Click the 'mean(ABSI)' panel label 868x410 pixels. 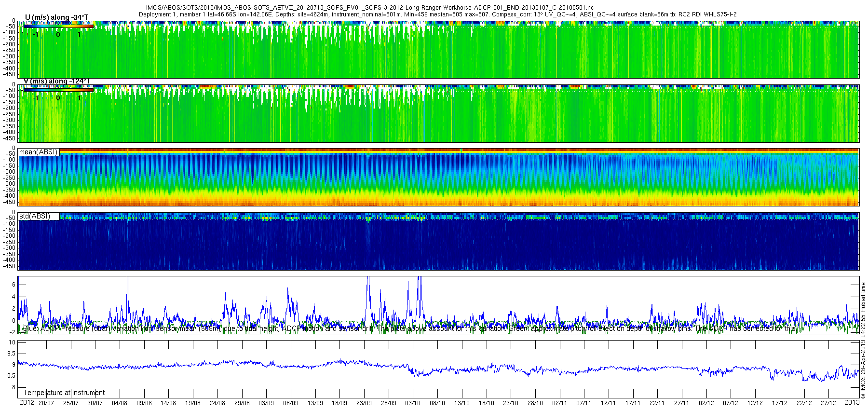(38, 152)
